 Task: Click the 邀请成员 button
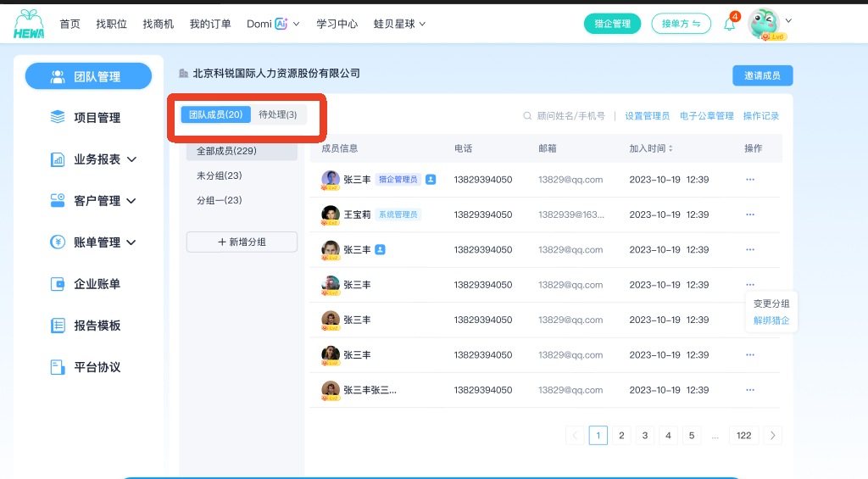click(x=762, y=75)
